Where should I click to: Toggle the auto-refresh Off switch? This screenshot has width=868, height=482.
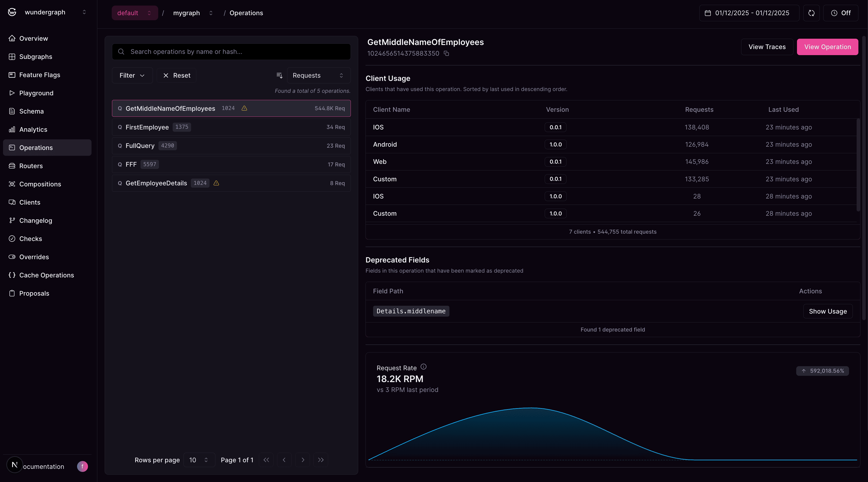(841, 13)
